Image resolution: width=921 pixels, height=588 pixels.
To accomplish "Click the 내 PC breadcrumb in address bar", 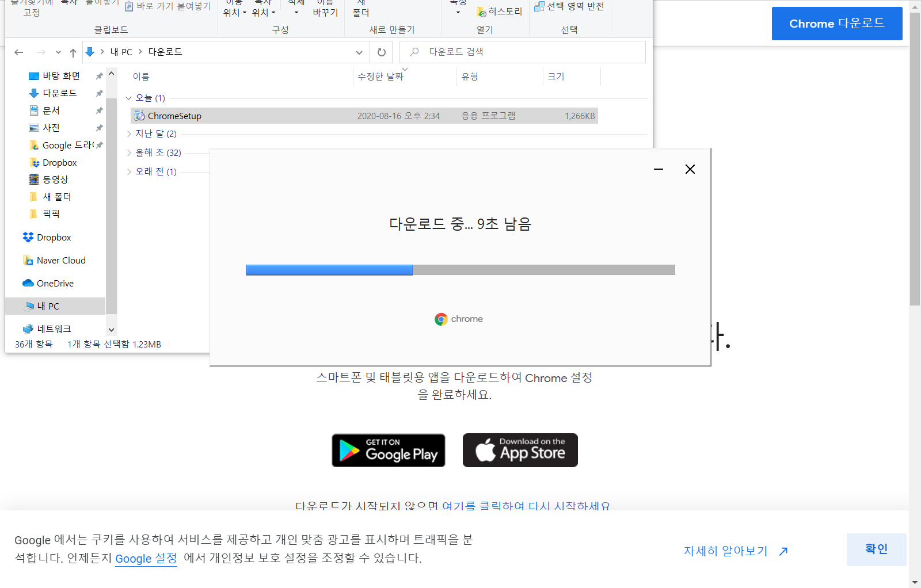I will [121, 52].
